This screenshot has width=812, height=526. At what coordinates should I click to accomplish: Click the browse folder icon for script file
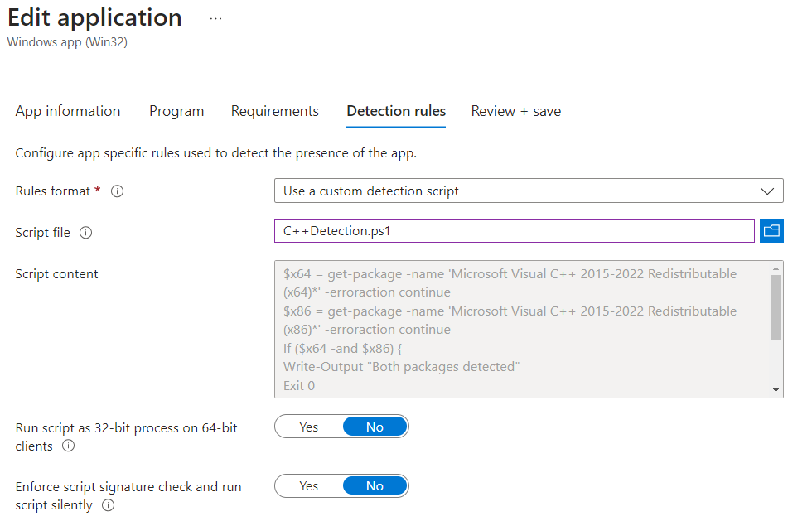pyautogui.click(x=771, y=231)
